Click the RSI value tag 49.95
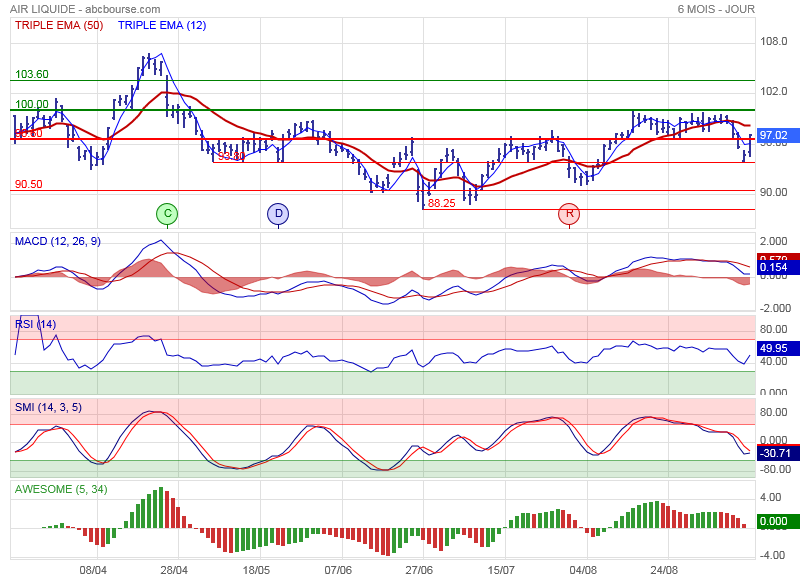Image resolution: width=800 pixels, height=580 pixels. click(x=777, y=348)
